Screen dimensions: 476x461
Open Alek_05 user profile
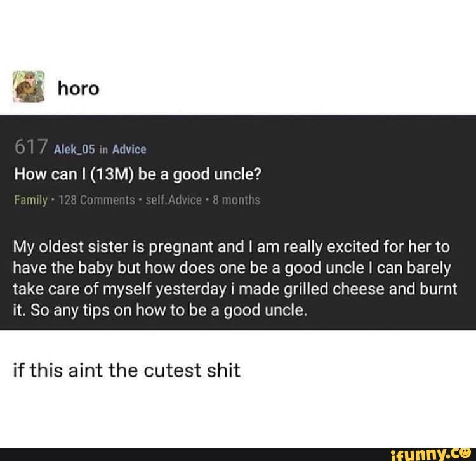pos(74,150)
